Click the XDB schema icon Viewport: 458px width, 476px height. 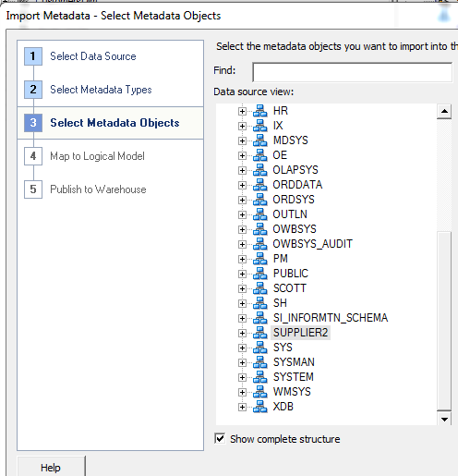tap(260, 407)
